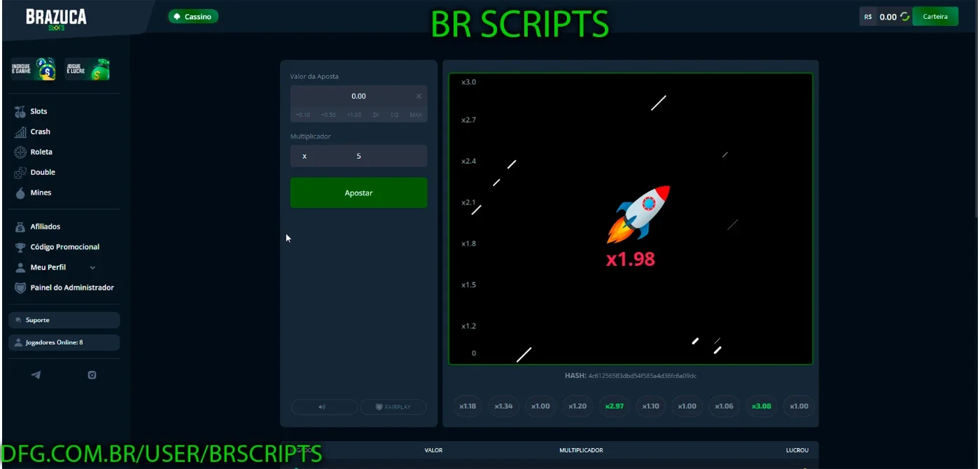Expand the Meu Perfil submenu chevron

coord(92,267)
